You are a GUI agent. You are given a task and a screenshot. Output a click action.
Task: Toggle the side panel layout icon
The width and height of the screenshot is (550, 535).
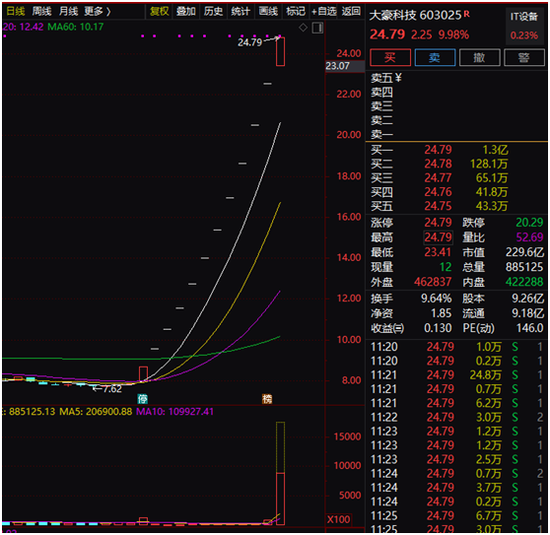coord(317,28)
